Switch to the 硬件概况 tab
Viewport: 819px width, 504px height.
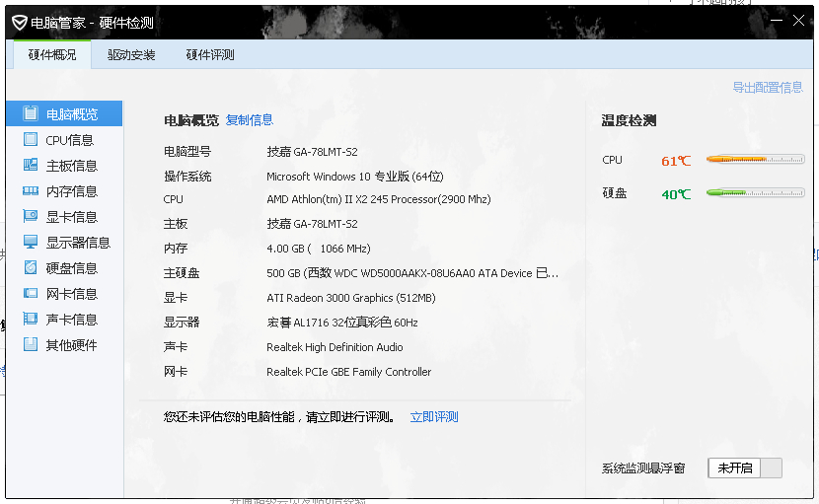52,55
